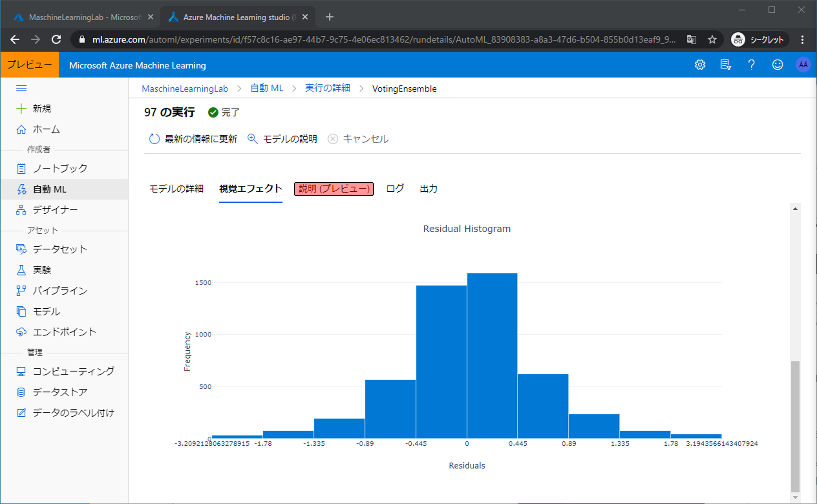Image resolution: width=817 pixels, height=504 pixels.
Task: Click the 実行の詳細 breadcrumb link
Action: pyautogui.click(x=327, y=88)
